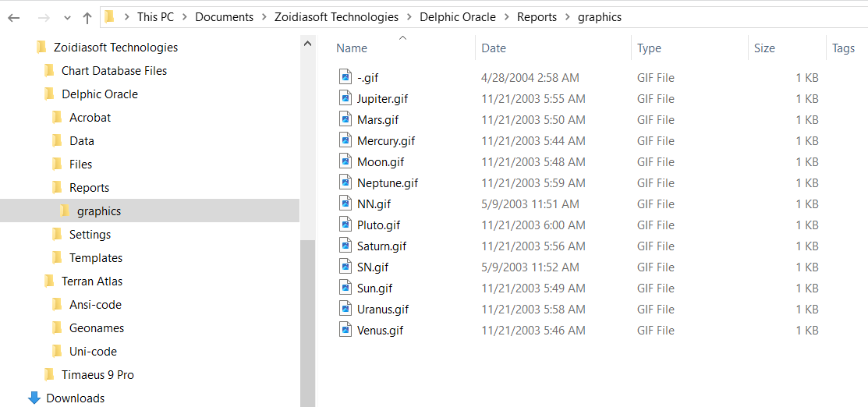The width and height of the screenshot is (868, 407).
Task: Open the Templates folder in tree
Action: [x=96, y=258]
